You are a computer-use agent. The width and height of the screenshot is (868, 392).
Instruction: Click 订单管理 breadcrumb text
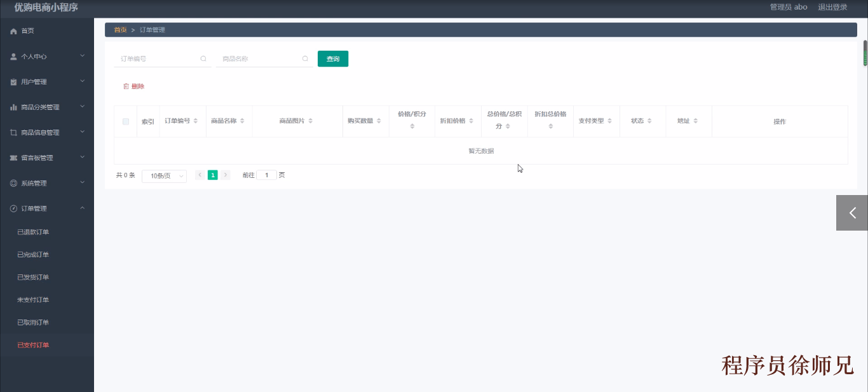tap(153, 30)
